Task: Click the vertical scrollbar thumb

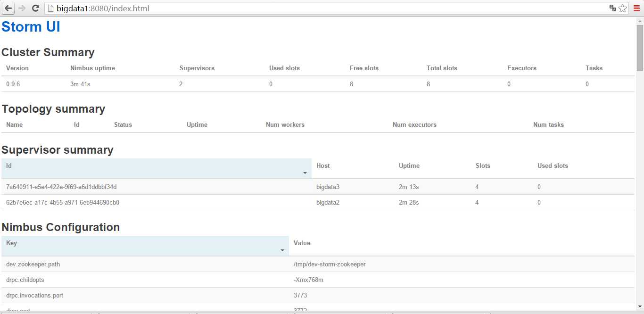Action: (640, 47)
